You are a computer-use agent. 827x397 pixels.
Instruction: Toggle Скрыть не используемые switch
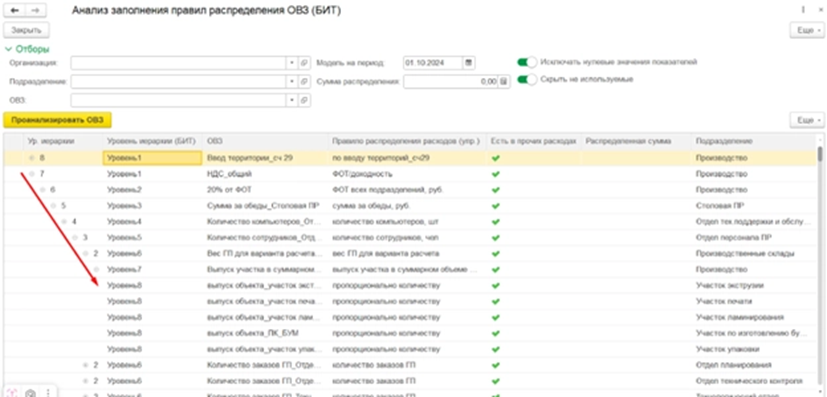pos(527,80)
